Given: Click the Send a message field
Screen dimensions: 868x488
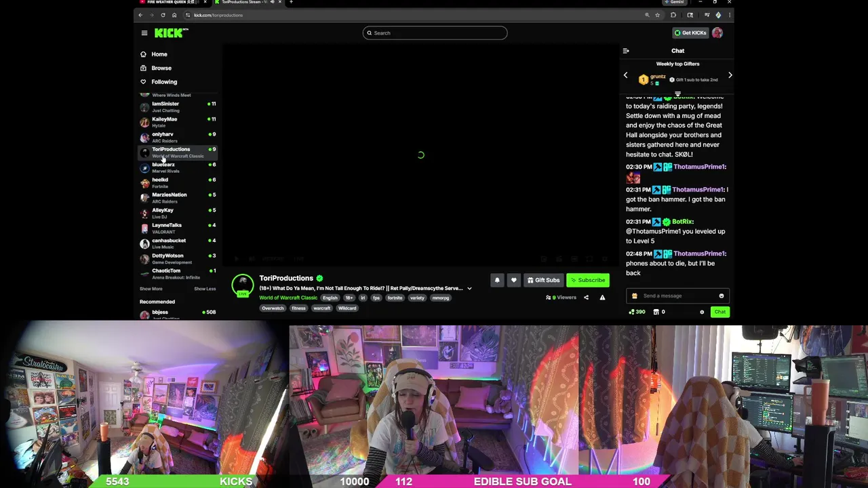Looking at the screenshot, I should (678, 296).
